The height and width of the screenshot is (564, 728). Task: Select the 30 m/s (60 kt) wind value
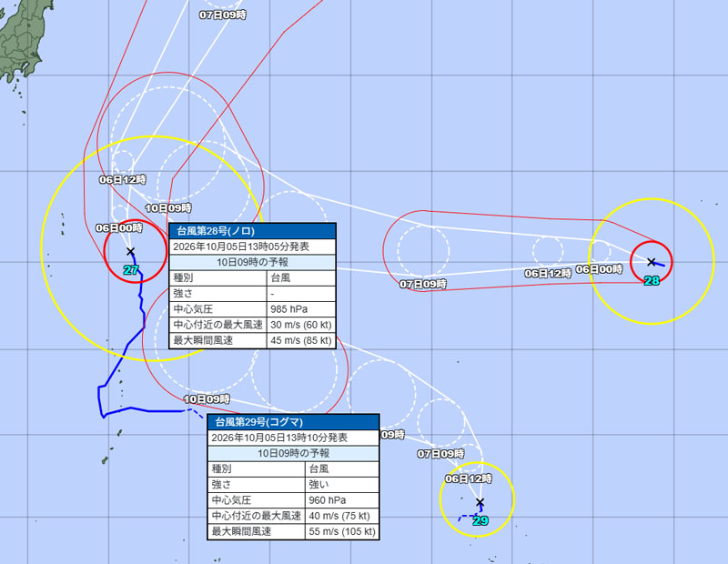click(x=301, y=325)
